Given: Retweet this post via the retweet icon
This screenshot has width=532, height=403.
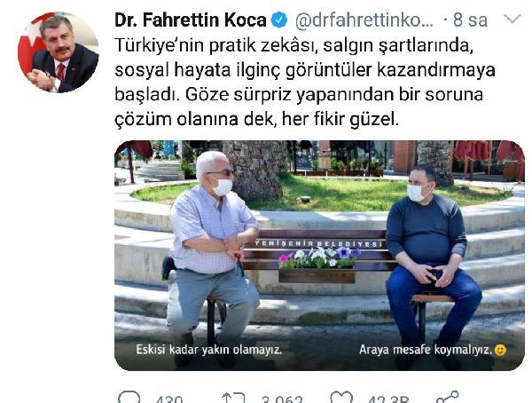Looking at the screenshot, I should pos(233,399).
